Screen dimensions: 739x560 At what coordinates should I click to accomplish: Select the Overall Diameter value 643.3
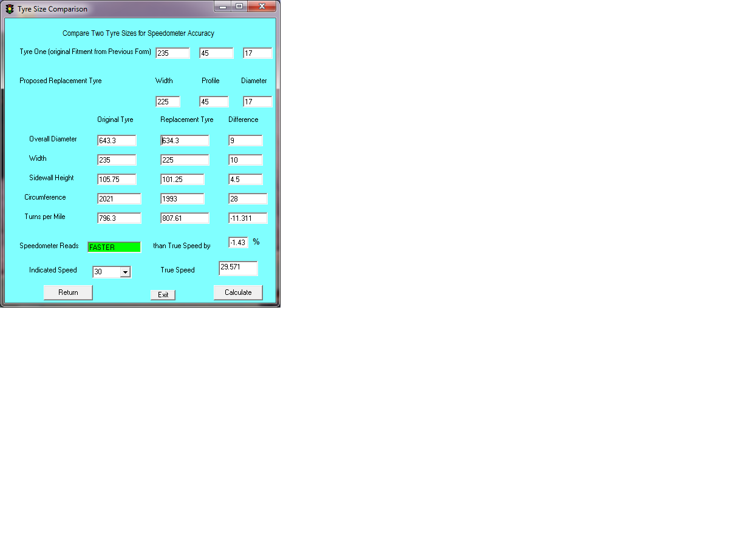[117, 140]
